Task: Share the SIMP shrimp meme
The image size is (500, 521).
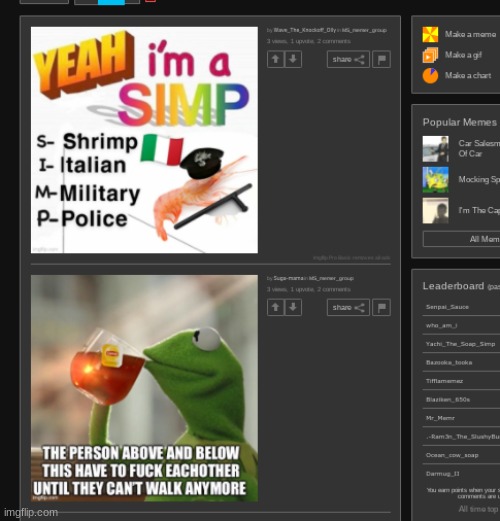Action: (x=348, y=59)
